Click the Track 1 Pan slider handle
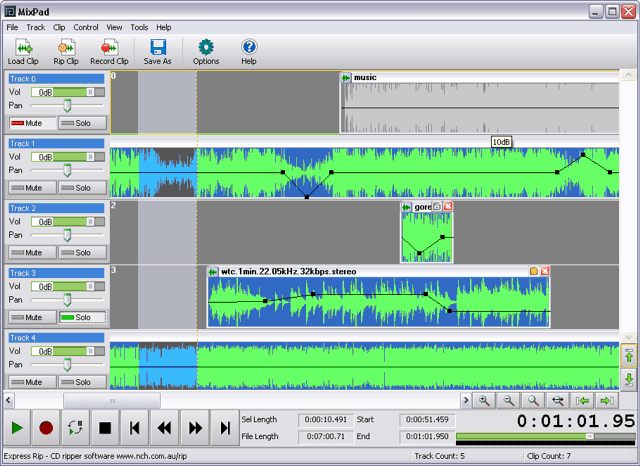Screen dimensions: 640x466 coord(67,170)
